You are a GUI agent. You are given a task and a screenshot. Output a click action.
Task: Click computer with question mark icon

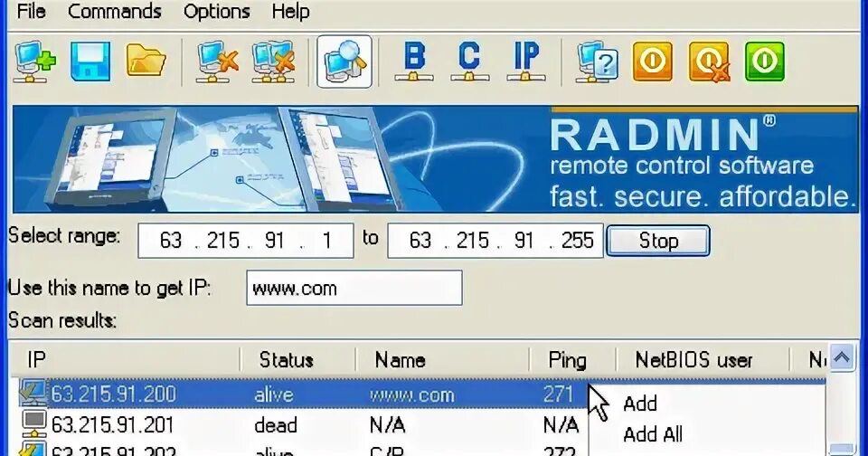597,62
